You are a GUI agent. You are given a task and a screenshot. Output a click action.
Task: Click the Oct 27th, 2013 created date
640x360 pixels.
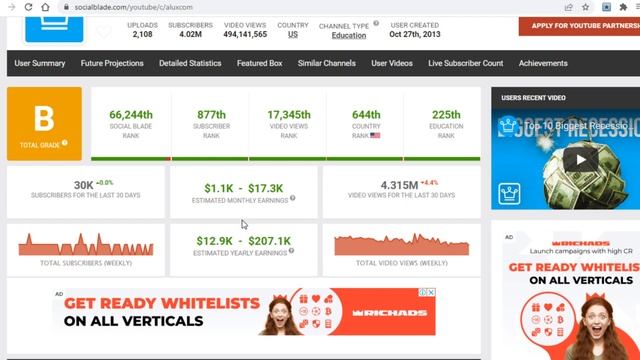point(415,35)
